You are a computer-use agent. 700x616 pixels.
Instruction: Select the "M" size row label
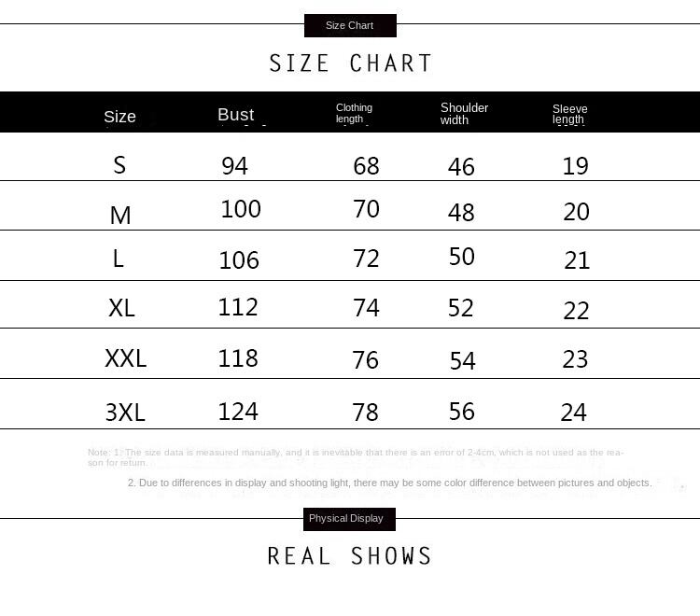pyautogui.click(x=120, y=216)
